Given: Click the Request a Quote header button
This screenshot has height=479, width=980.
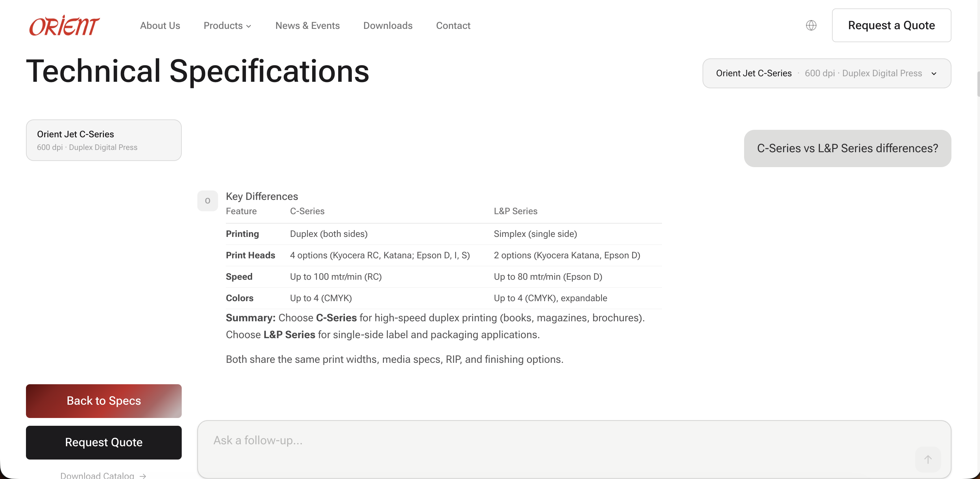Looking at the screenshot, I should [x=891, y=26].
